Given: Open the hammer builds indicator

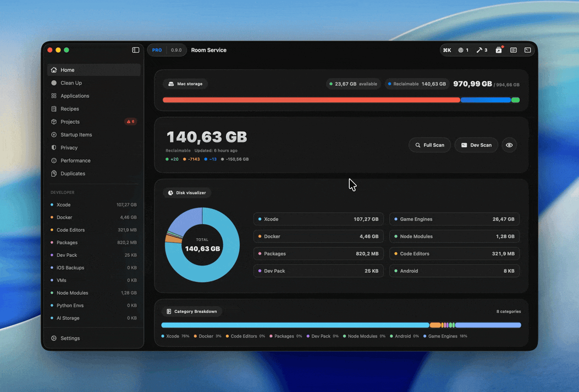Looking at the screenshot, I should click(x=482, y=50).
